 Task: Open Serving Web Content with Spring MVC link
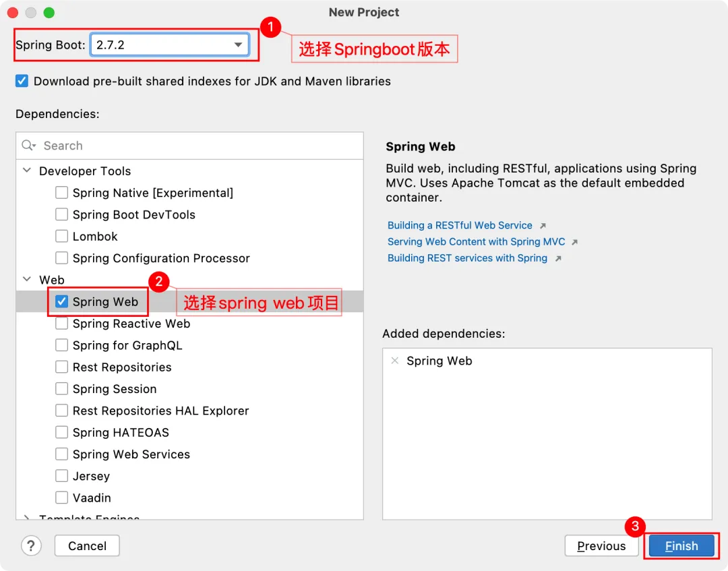point(477,242)
